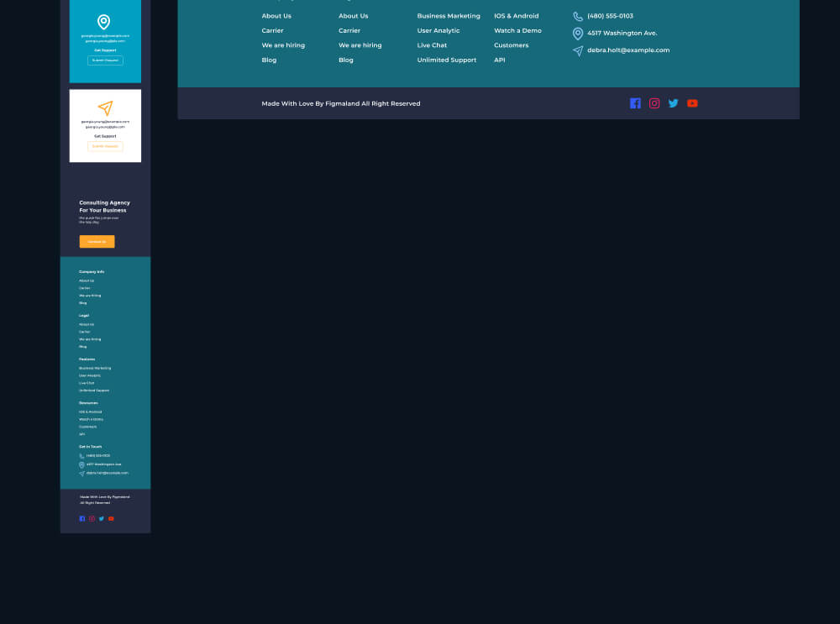Open Blog under Legal in mobile footer
840x624 pixels.
tap(82, 347)
